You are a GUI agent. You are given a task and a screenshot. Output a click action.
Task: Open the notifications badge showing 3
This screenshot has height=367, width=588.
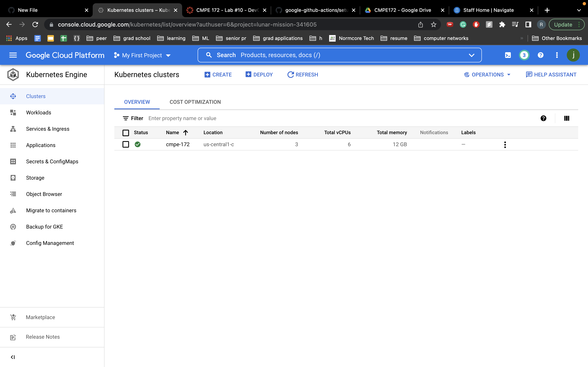point(524,55)
